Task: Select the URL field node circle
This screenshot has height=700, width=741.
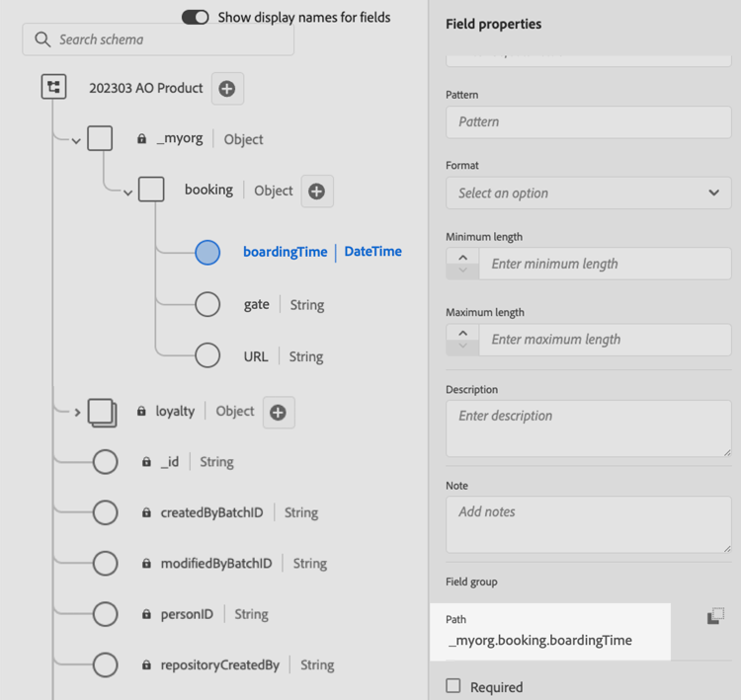Action: pyautogui.click(x=207, y=355)
